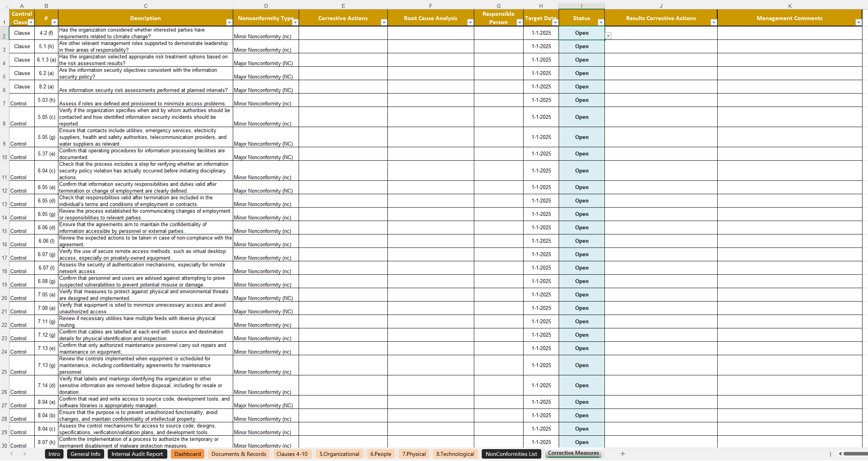The image size is (868, 461).
Task: Open the filter icon on Description column
Action: (229, 22)
